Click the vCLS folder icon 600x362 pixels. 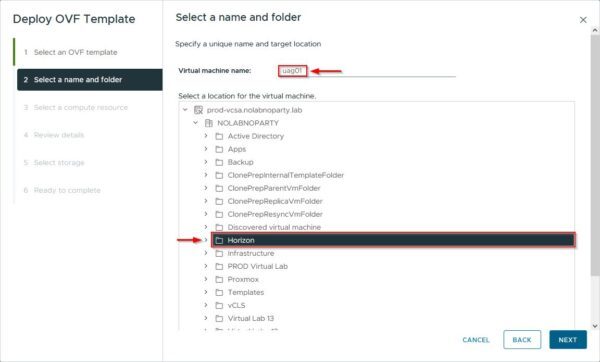(x=219, y=305)
